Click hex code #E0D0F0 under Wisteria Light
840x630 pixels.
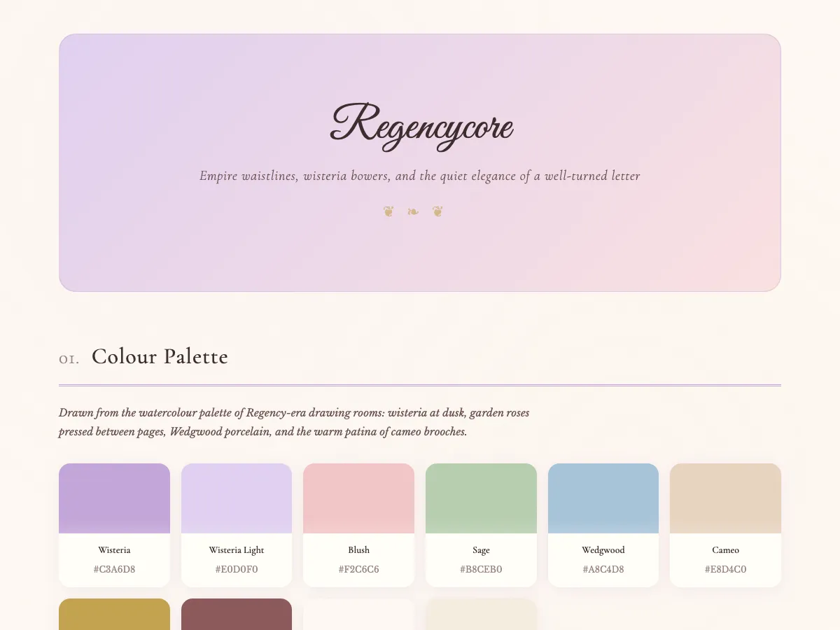(x=236, y=569)
